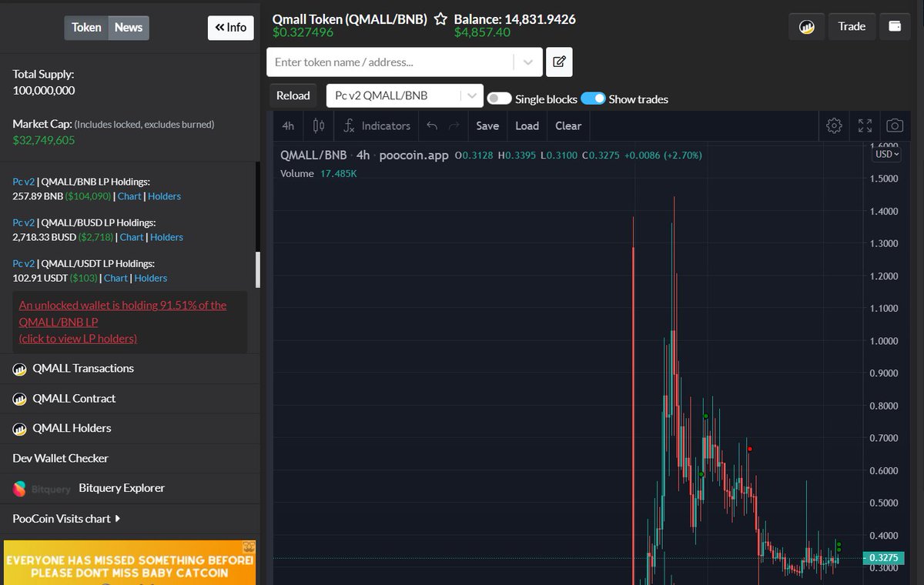Click the Pc v2 link for QMALL/USDT
The height and width of the screenshot is (585, 924).
[x=23, y=263]
